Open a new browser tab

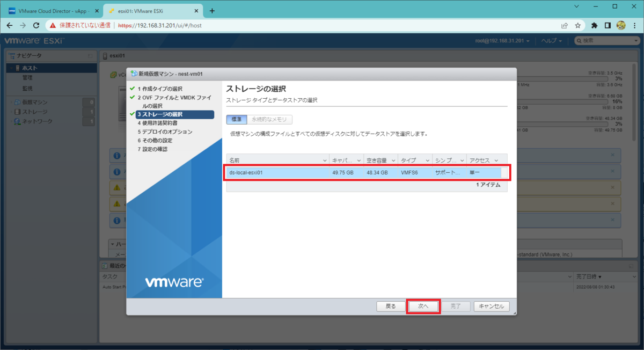[212, 11]
